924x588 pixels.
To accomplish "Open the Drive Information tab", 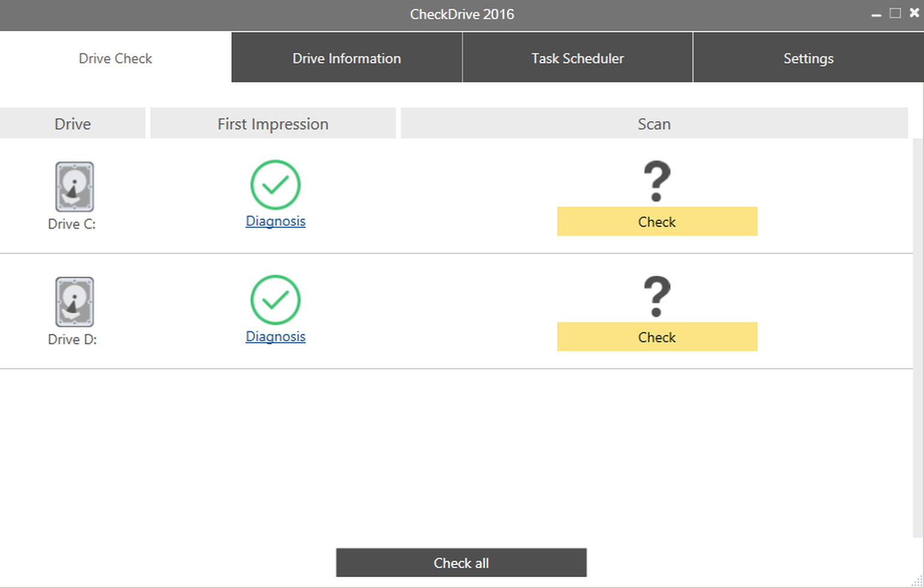I will (347, 58).
